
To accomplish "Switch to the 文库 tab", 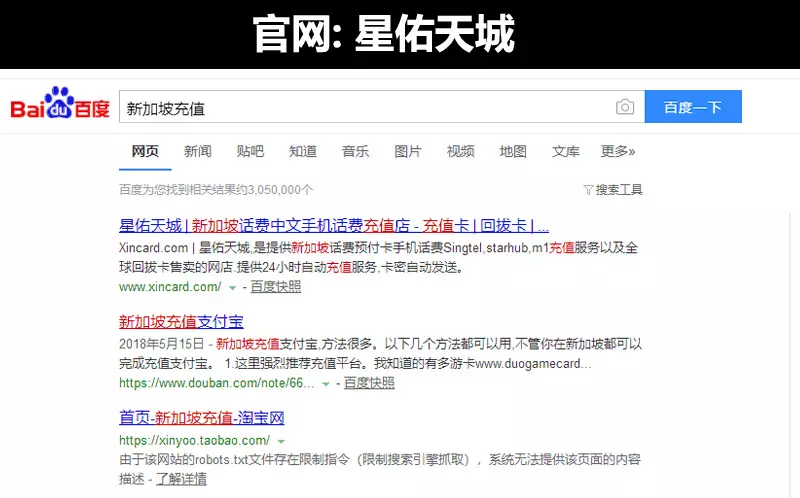I will pyautogui.click(x=566, y=151).
